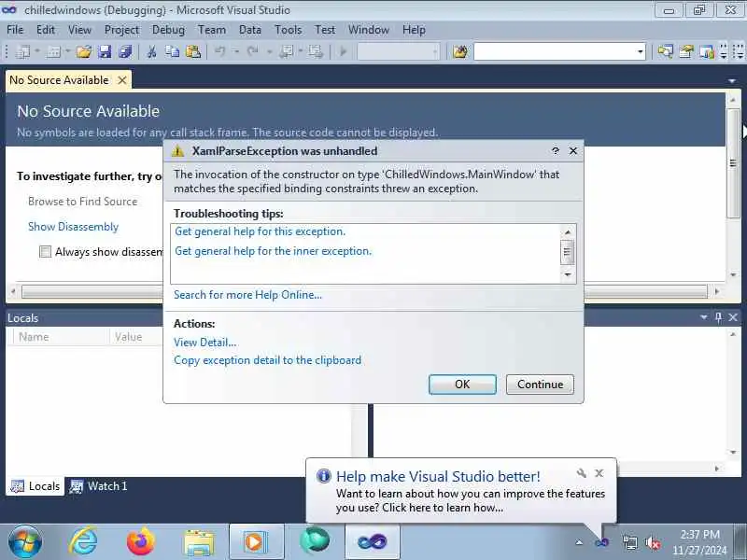Click Show Disassembly link
The height and width of the screenshot is (560, 747).
coord(74,227)
